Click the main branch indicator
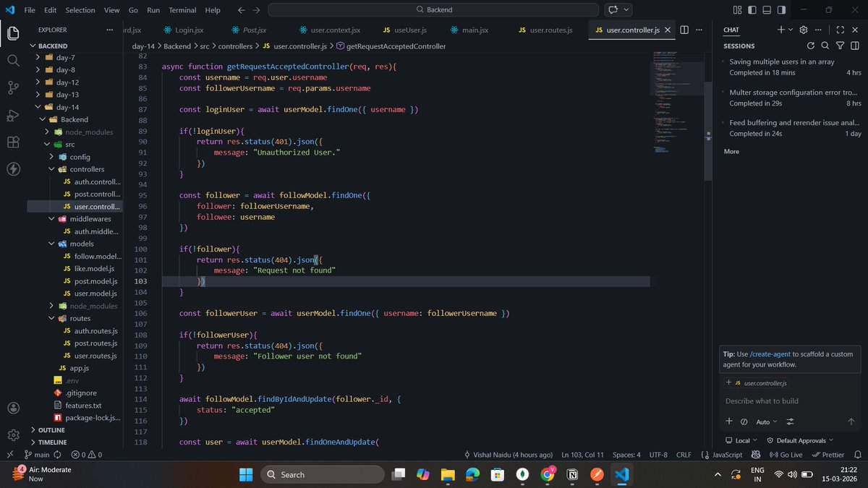The width and height of the screenshot is (868, 488). (x=37, y=455)
